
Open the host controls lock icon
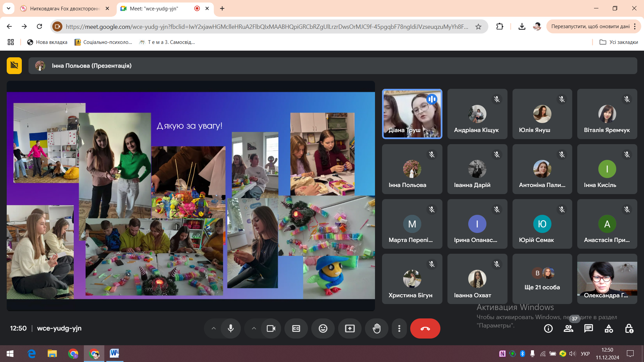[629, 328]
